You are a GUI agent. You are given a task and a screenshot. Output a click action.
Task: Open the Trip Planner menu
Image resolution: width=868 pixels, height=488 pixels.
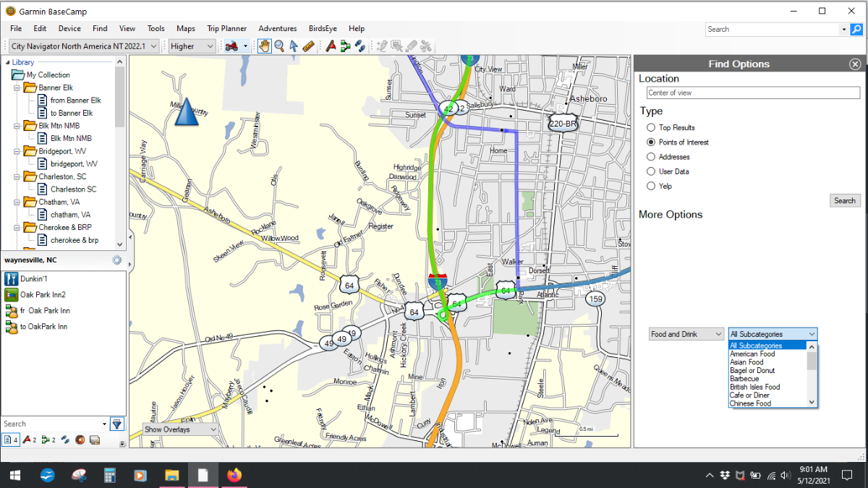coord(226,29)
